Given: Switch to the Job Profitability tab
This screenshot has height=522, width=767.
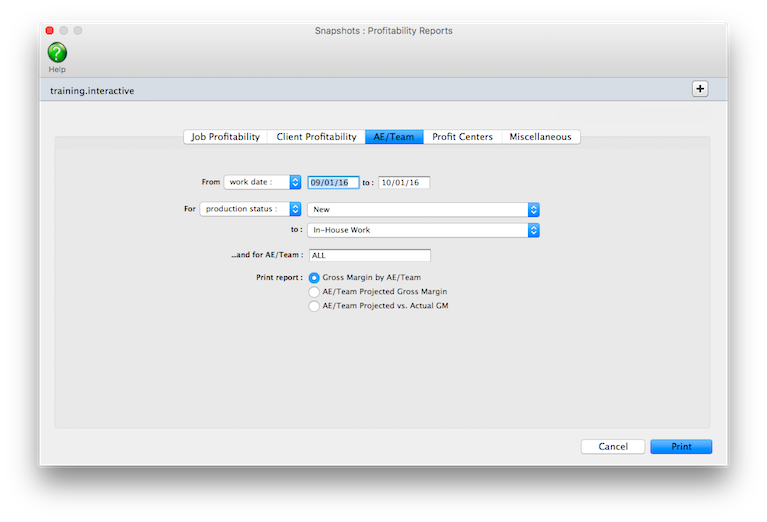Looking at the screenshot, I should [226, 137].
